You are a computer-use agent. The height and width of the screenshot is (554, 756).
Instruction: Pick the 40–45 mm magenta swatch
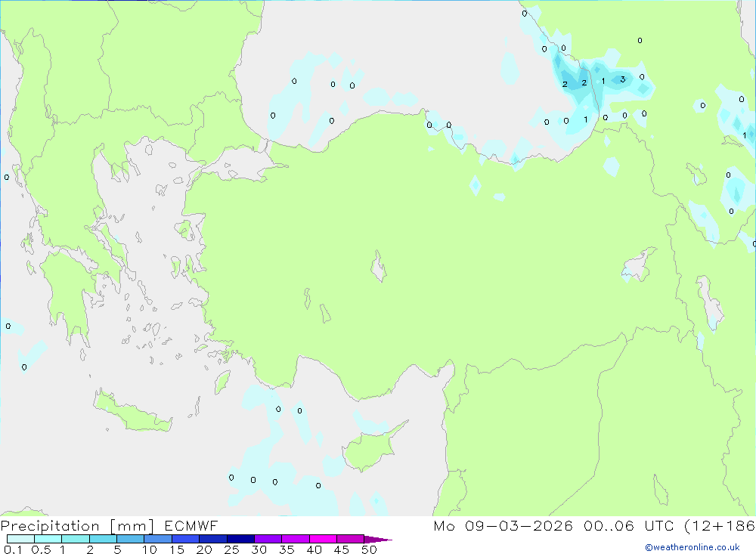[x=323, y=539]
